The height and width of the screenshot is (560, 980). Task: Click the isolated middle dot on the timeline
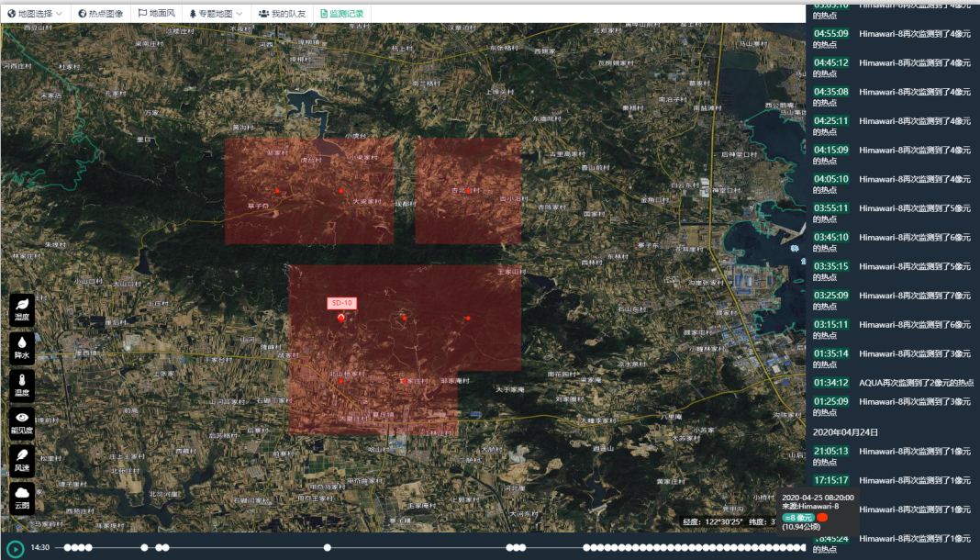(x=328, y=548)
